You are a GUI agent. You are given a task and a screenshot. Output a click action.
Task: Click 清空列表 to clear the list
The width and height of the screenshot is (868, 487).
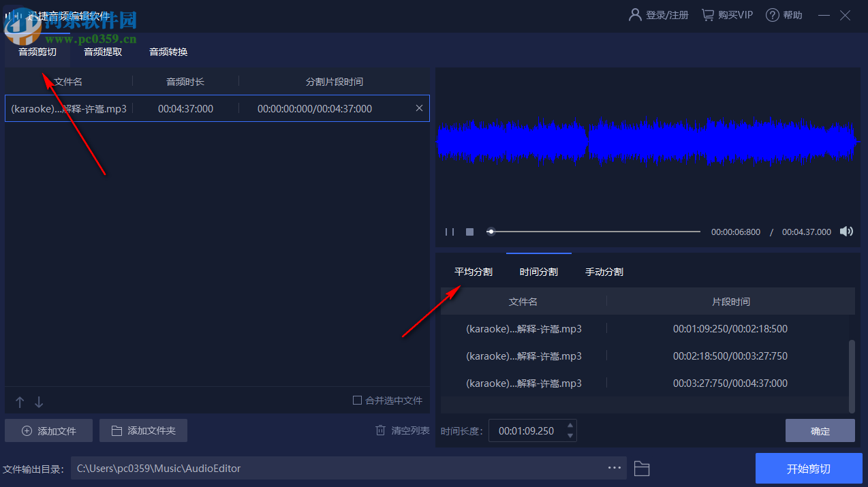(x=403, y=430)
